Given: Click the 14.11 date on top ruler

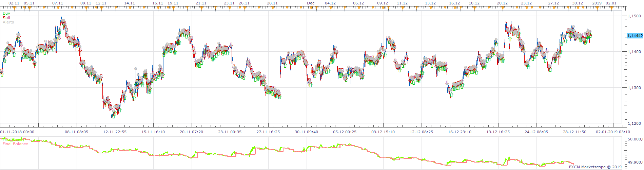Looking at the screenshot, I should 130,3.
